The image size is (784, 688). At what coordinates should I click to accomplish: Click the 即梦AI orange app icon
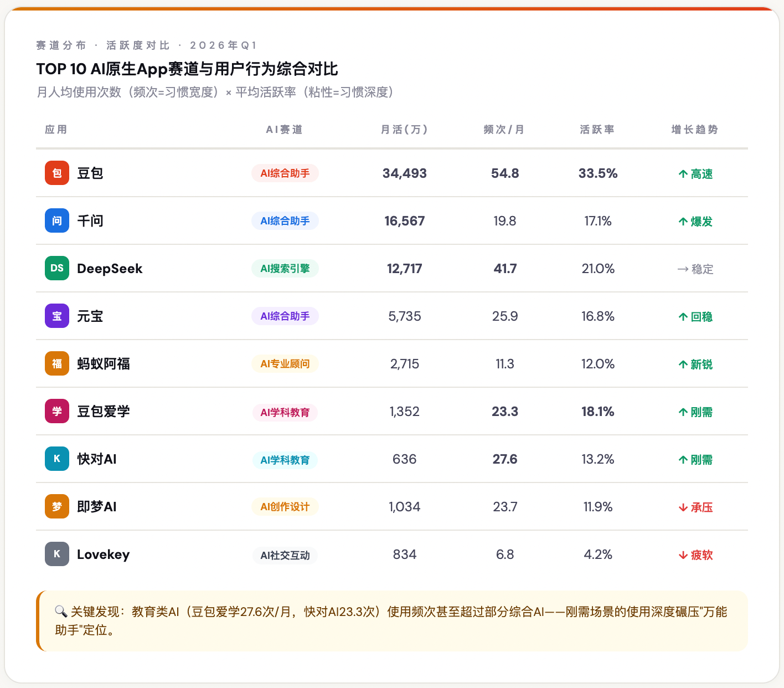(x=57, y=507)
